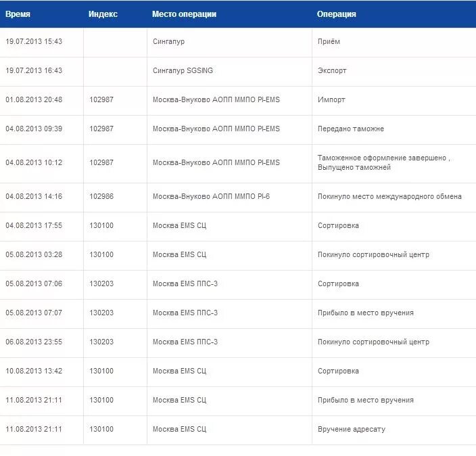Select Покинуло сортировочный центр in 05.08.2013 row
Screen dimensions: 476x456
pos(373,255)
